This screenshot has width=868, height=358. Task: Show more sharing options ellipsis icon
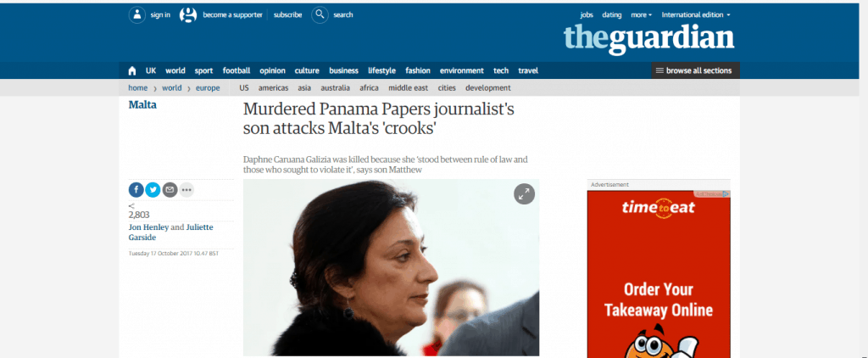[186, 190]
